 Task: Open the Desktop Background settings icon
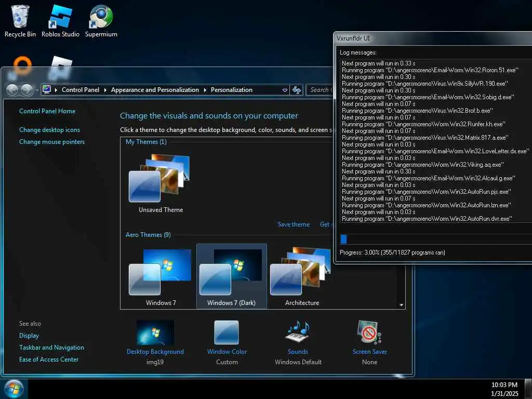(x=155, y=332)
